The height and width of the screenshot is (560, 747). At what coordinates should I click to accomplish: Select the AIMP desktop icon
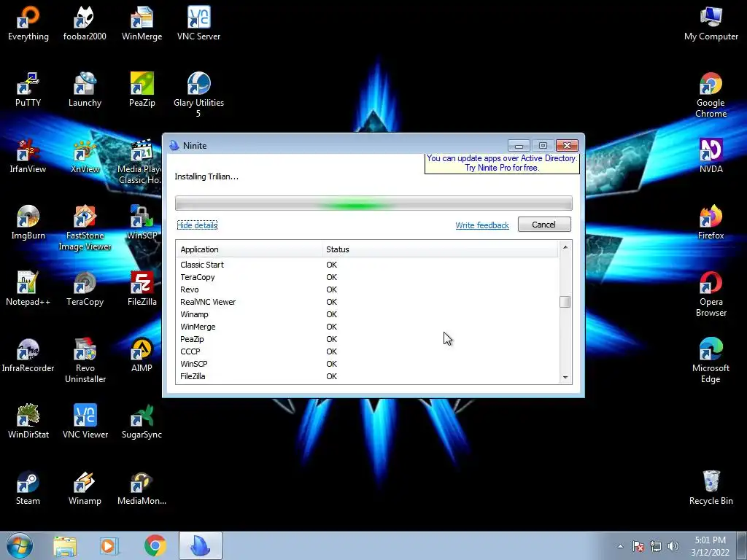pyautogui.click(x=142, y=355)
